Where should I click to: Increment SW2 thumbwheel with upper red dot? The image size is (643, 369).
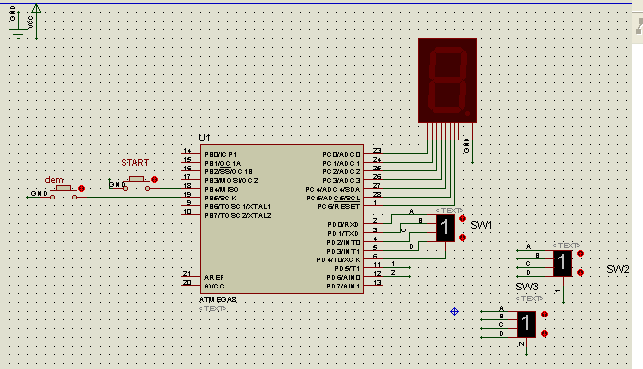point(580,254)
